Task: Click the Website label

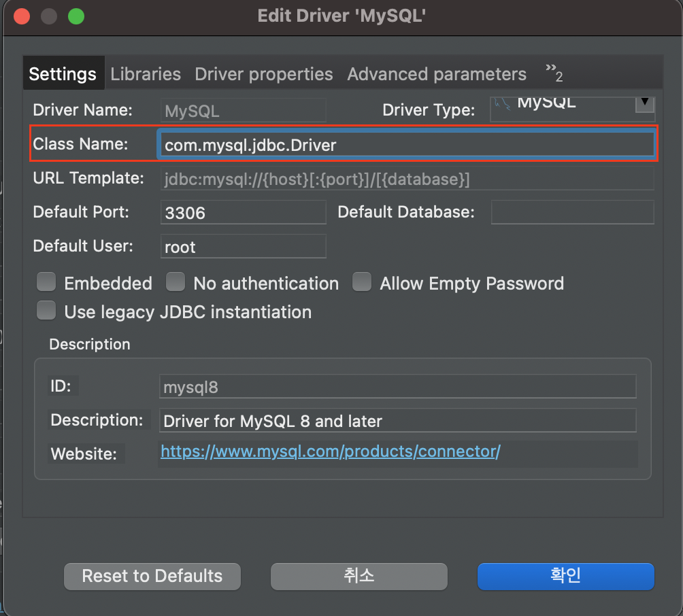Action: [84, 454]
